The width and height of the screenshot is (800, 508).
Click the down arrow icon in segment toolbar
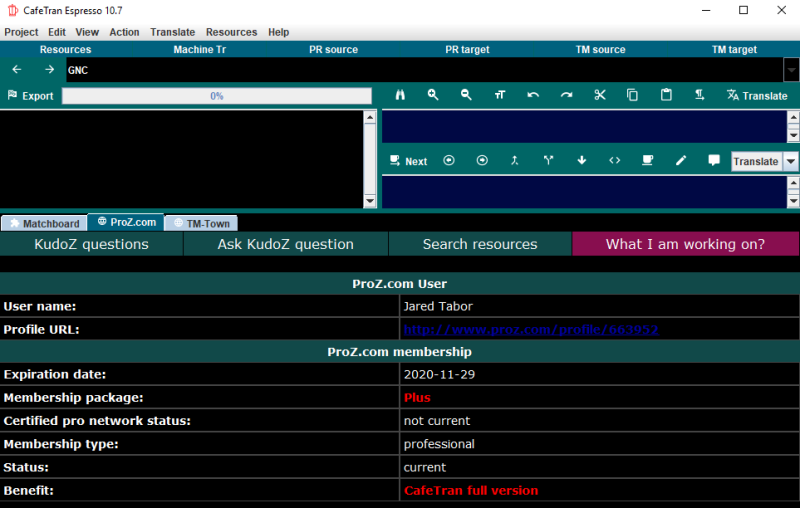(582, 161)
